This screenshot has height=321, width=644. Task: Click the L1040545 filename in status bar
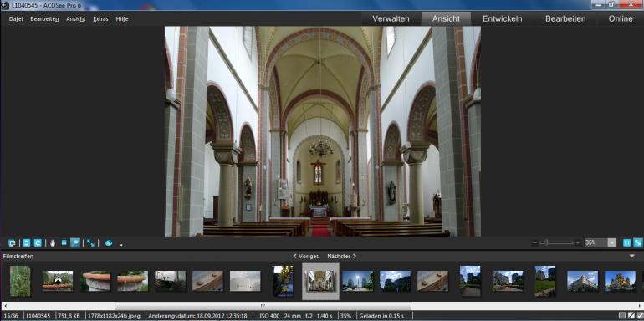point(38,316)
